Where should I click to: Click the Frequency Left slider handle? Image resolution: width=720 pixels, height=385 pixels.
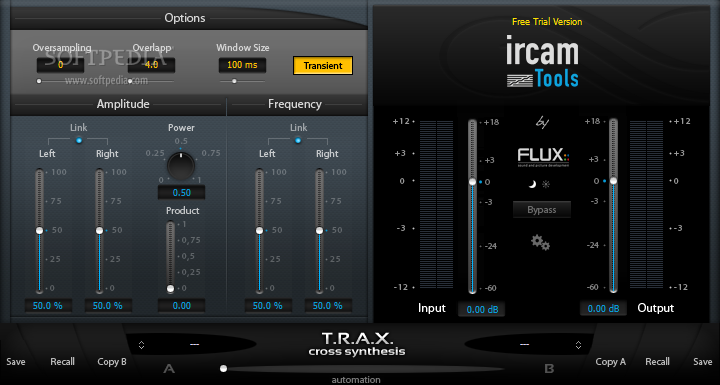coord(259,230)
